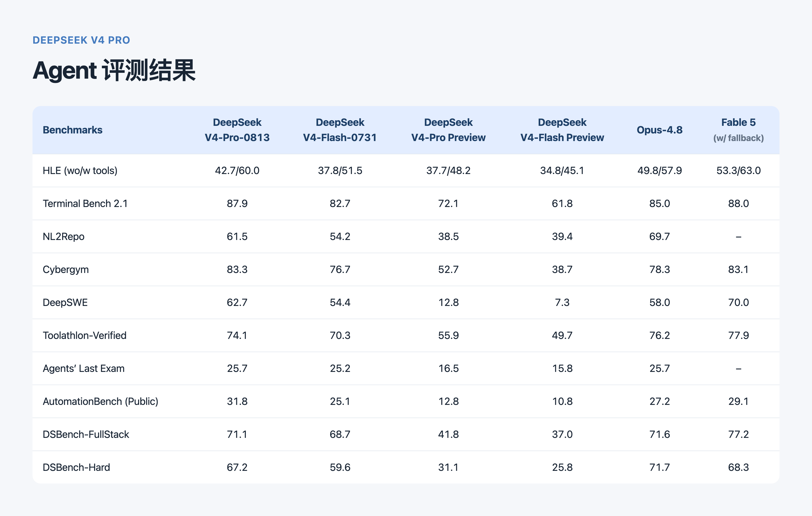Click the DeepSWE value "70.0"
Image resolution: width=812 pixels, height=516 pixels.
click(x=738, y=302)
